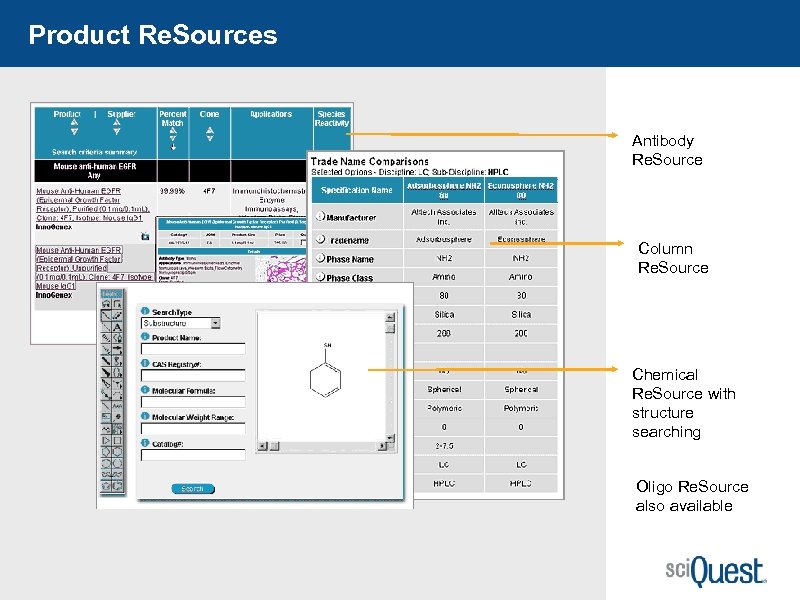Image resolution: width=800 pixels, height=600 pixels.
Task: Click the scroll-down arrow on the structure viewer
Action: tap(389, 437)
